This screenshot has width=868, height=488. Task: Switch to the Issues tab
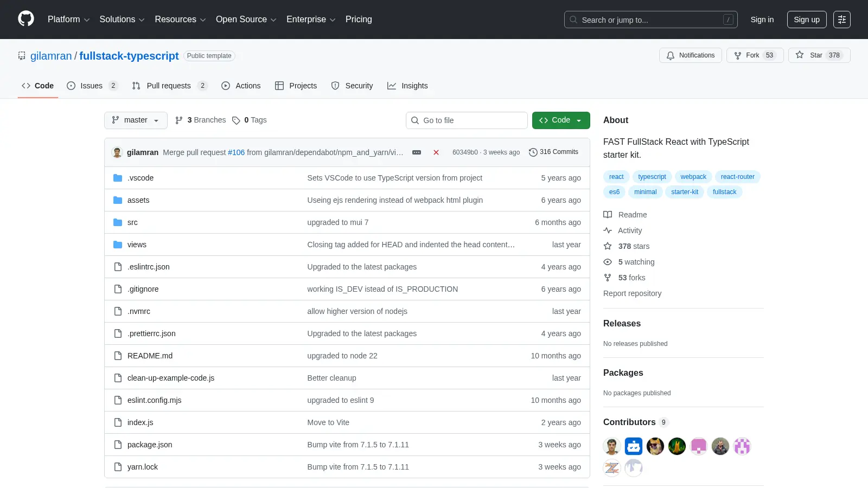click(92, 86)
